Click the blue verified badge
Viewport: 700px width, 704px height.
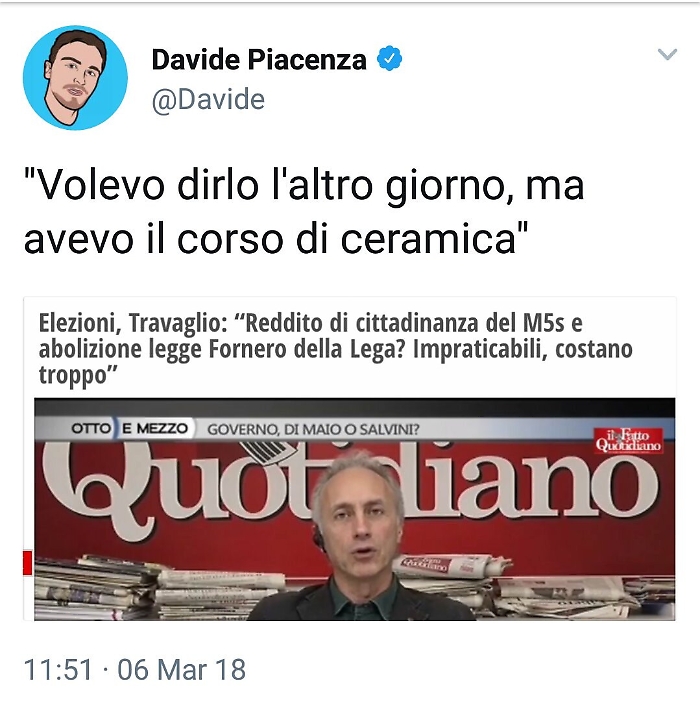pos(389,58)
